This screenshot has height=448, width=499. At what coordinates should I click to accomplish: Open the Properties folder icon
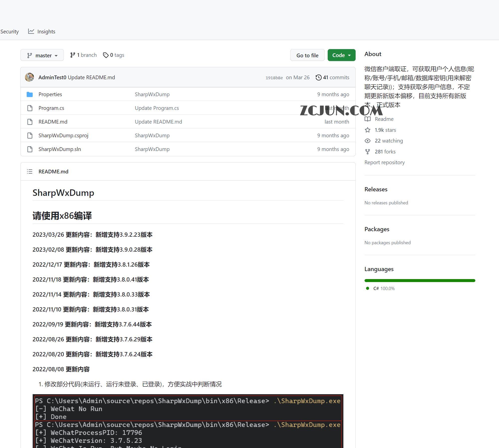pyautogui.click(x=30, y=94)
